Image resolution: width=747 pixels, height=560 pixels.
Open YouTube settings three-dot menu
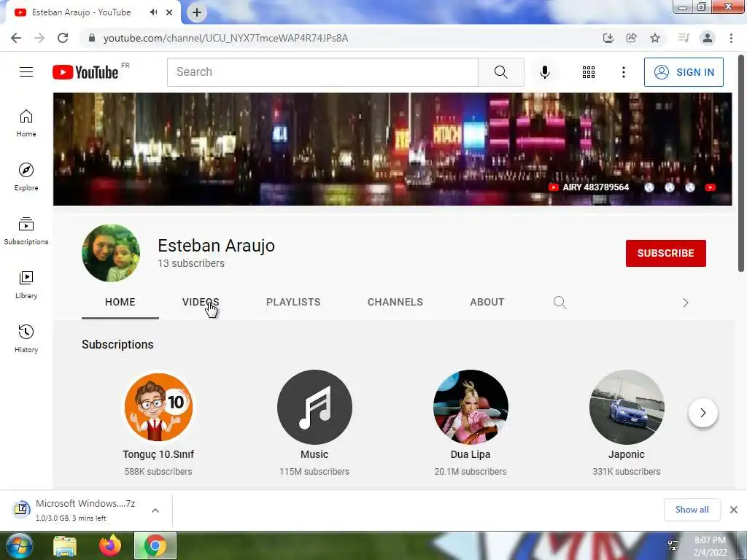click(623, 72)
